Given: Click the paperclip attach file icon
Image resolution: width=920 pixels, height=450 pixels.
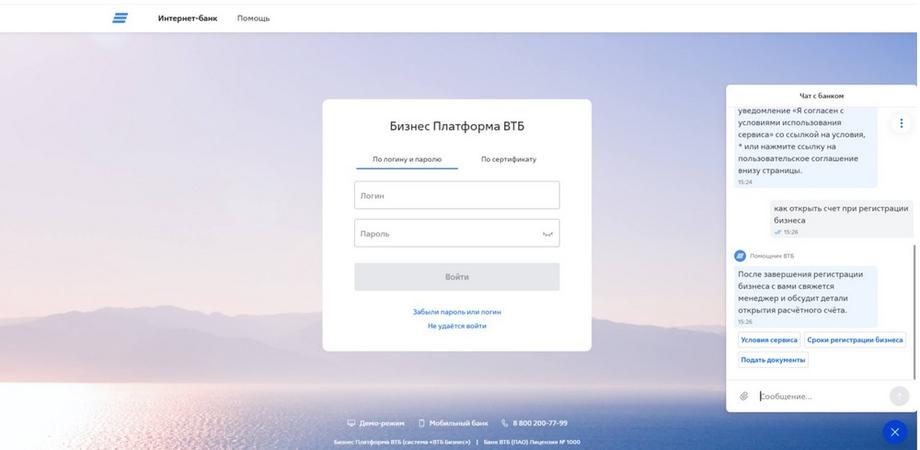Looking at the screenshot, I should [x=743, y=397].
